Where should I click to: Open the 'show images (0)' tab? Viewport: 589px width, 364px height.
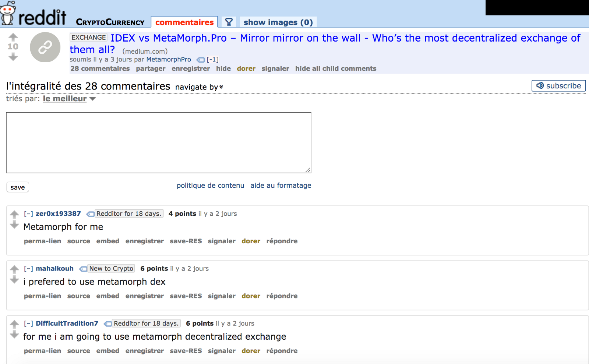278,22
